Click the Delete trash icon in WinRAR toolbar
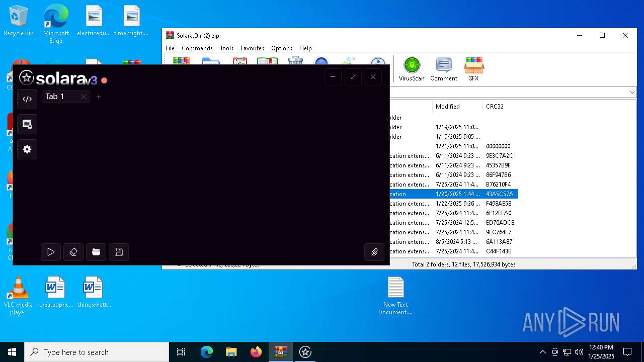This screenshot has width=644, height=362. click(x=295, y=61)
